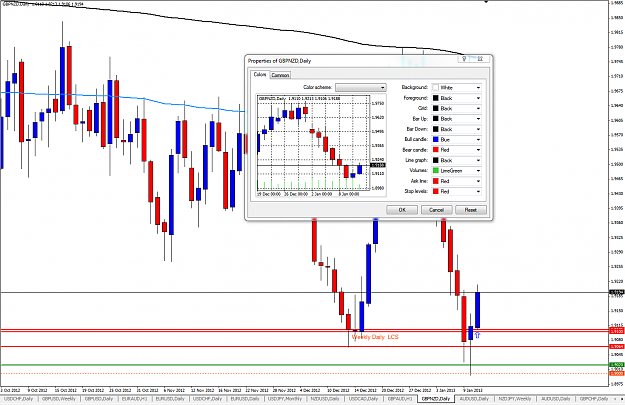Click the help question-mark button in Properties dialog

[464, 59]
